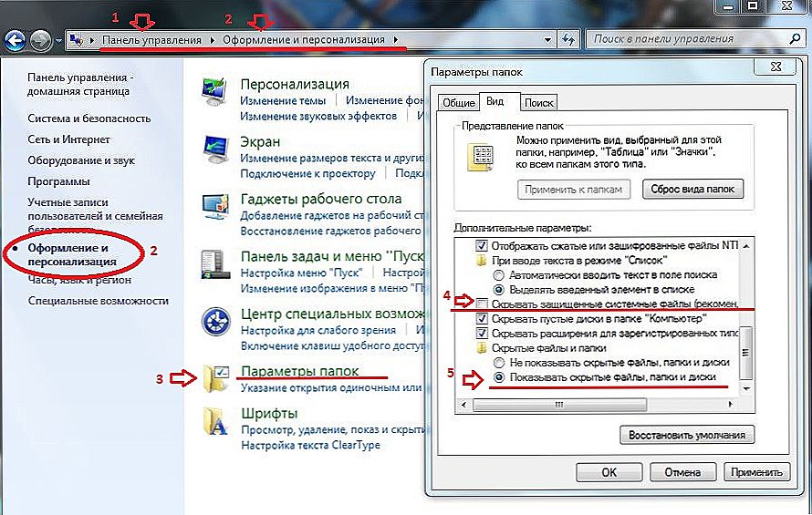Click the Сброс вида папок button
This screenshot has height=515, width=812.
(x=692, y=190)
